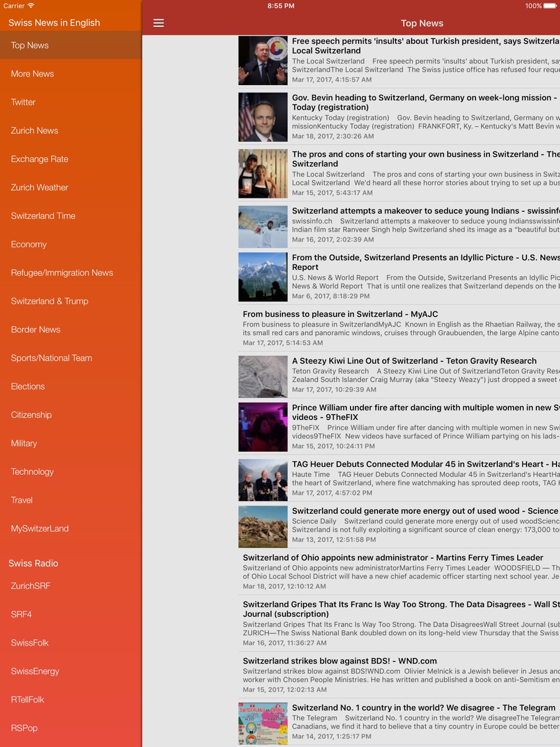The width and height of the screenshot is (560, 747).
Task: Open Refugee/Immigration News category
Action: pos(71,272)
